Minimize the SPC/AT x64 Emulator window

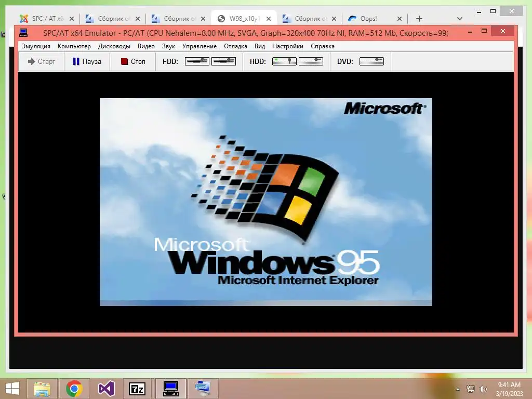coord(470,32)
